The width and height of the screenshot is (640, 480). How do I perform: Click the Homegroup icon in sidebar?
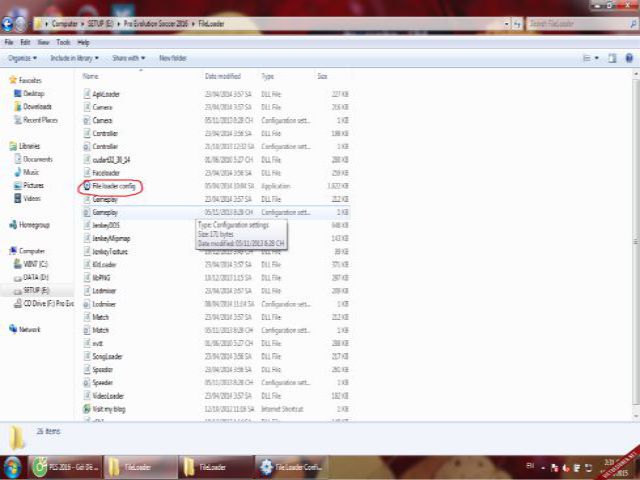[13, 225]
